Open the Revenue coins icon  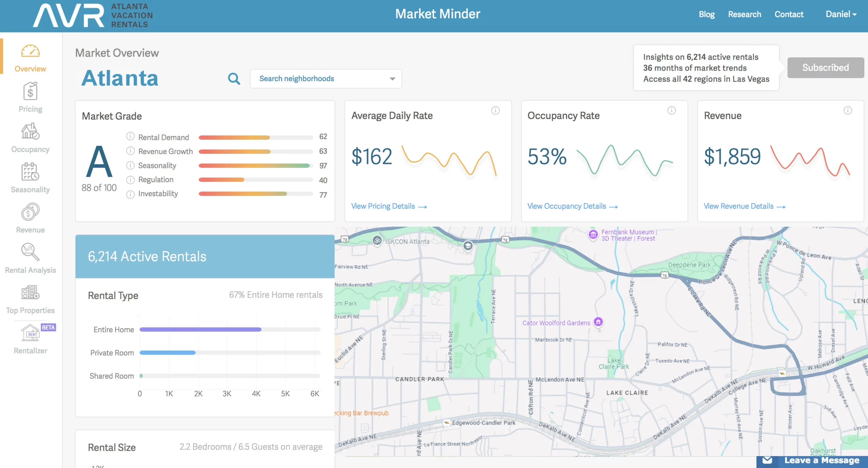pyautogui.click(x=31, y=212)
